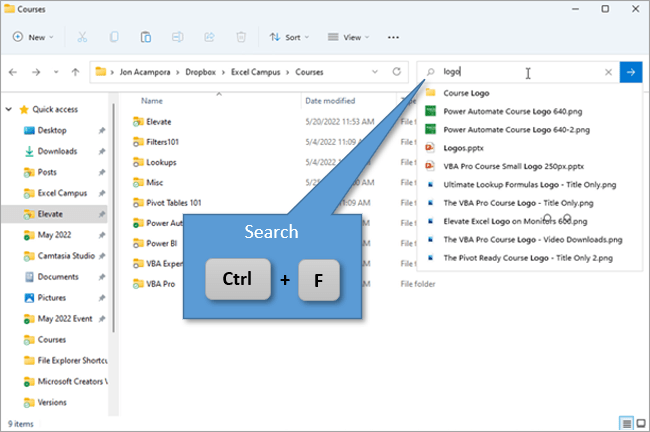This screenshot has width=650, height=432.
Task: Clear the search box text
Action: coord(608,72)
